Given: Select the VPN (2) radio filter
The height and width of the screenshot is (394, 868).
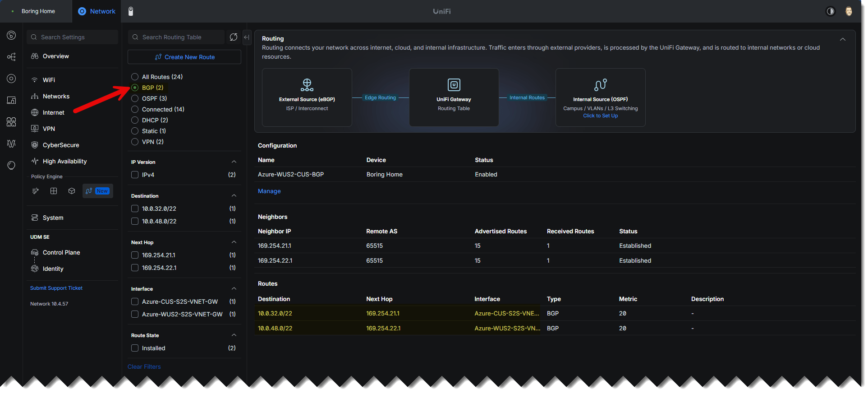Looking at the screenshot, I should point(135,142).
